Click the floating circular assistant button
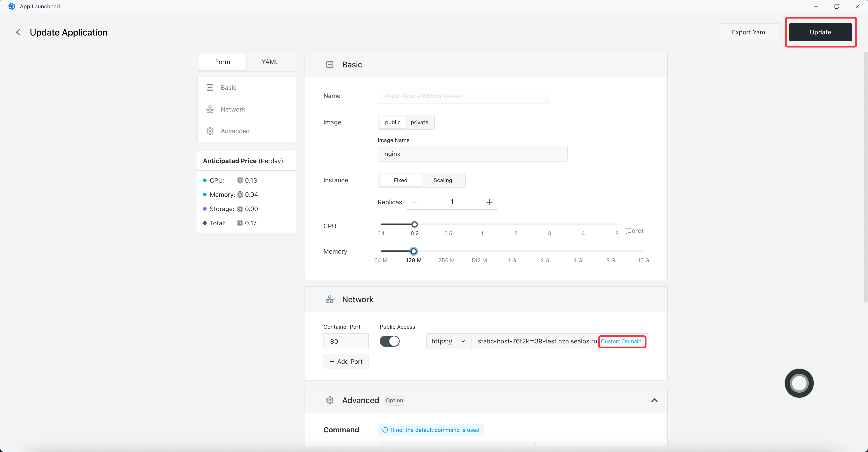 799,383
